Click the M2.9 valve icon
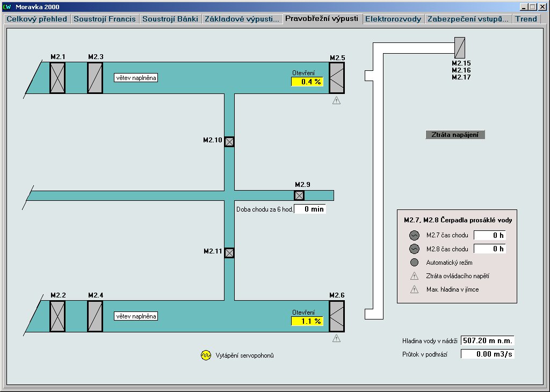 (299, 195)
